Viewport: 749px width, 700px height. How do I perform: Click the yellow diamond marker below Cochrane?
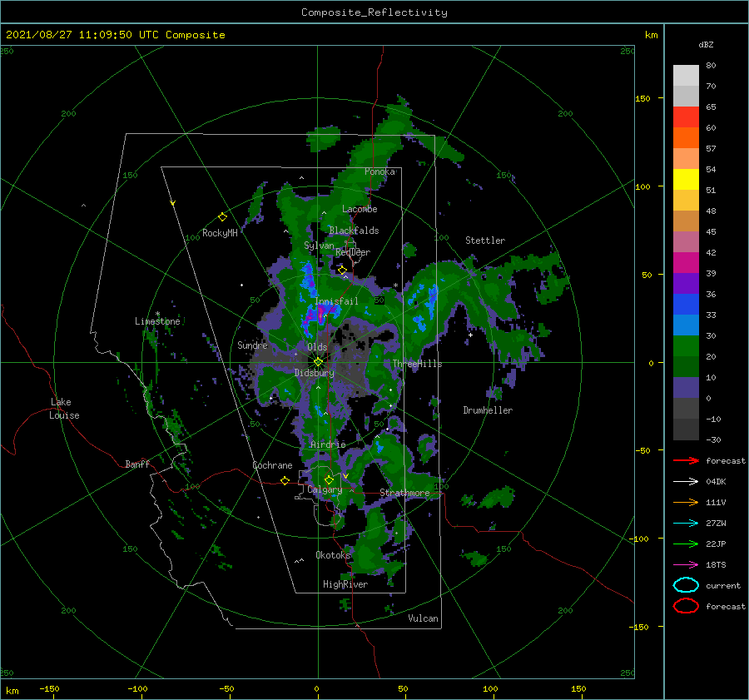point(285,480)
